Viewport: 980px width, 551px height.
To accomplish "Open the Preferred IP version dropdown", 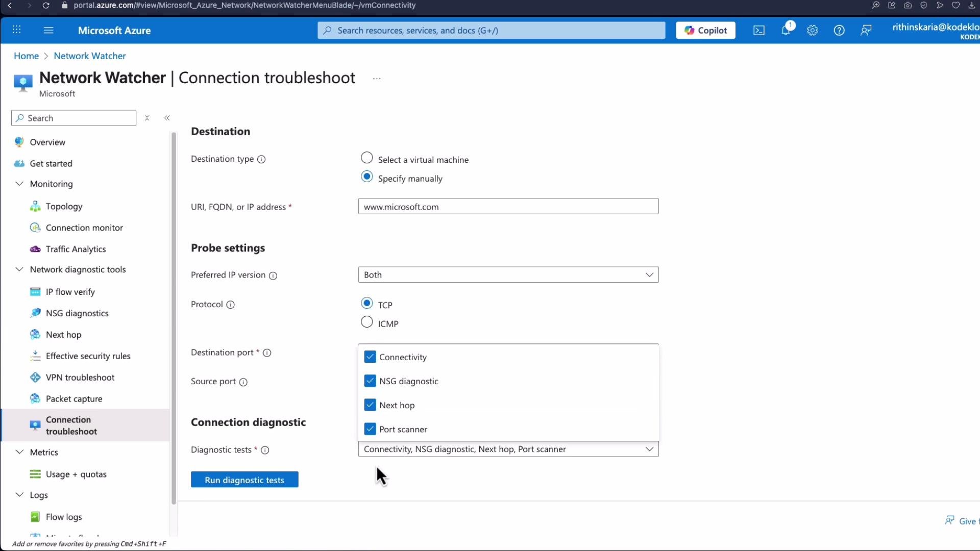I will (508, 274).
